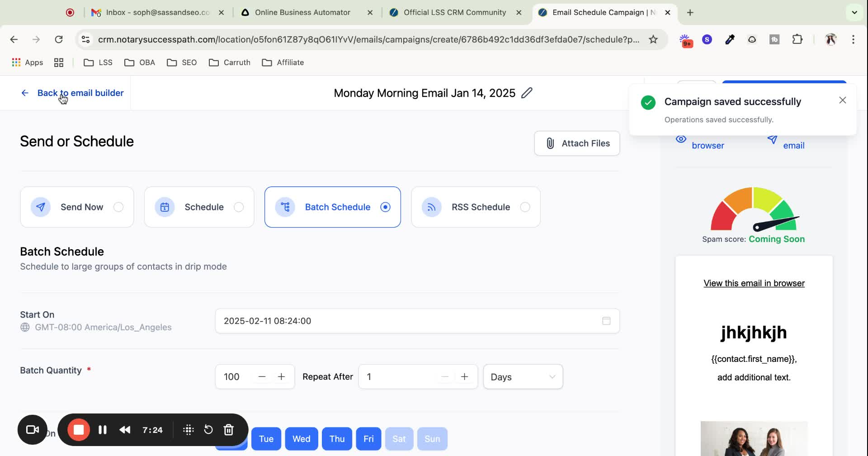This screenshot has width=868, height=456.
Task: Open the calendar icon in Start On field
Action: 606,321
